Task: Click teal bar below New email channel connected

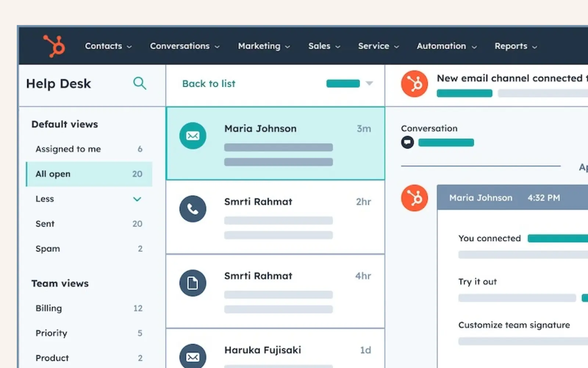Action: [465, 93]
